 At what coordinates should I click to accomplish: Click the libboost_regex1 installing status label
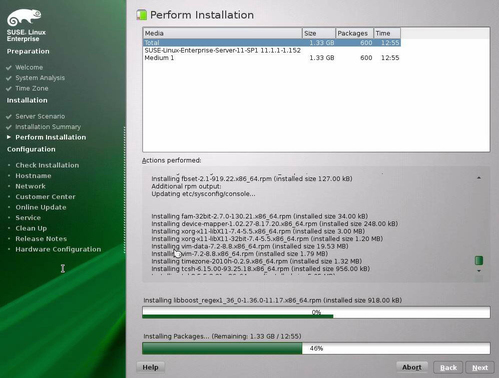tap(273, 300)
